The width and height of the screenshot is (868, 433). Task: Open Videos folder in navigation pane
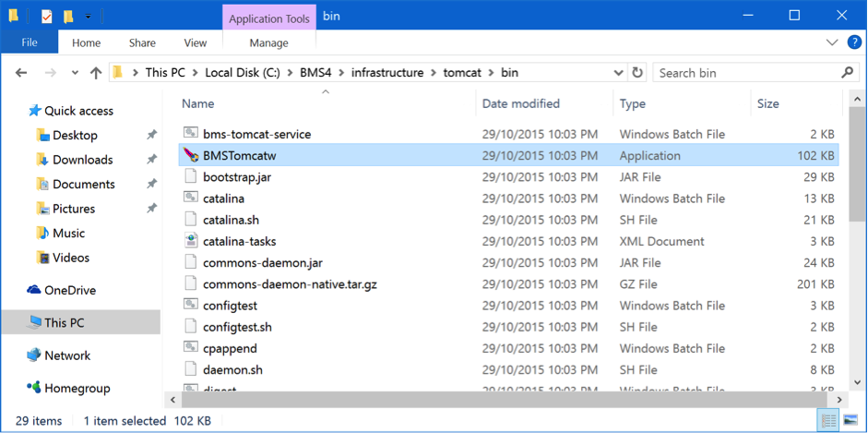pos(71,258)
